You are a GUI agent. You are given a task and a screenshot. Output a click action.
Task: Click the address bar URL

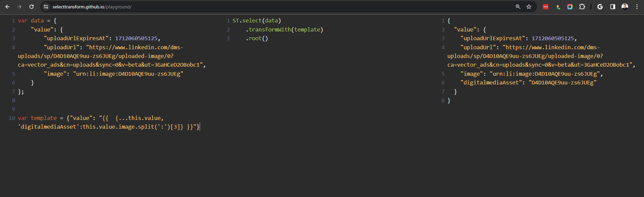pyautogui.click(x=92, y=7)
